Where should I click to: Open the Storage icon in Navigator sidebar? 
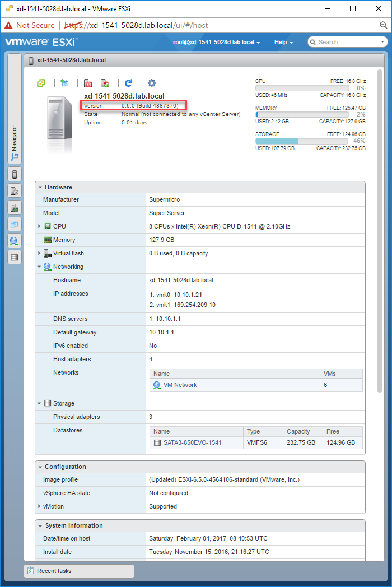(15, 257)
